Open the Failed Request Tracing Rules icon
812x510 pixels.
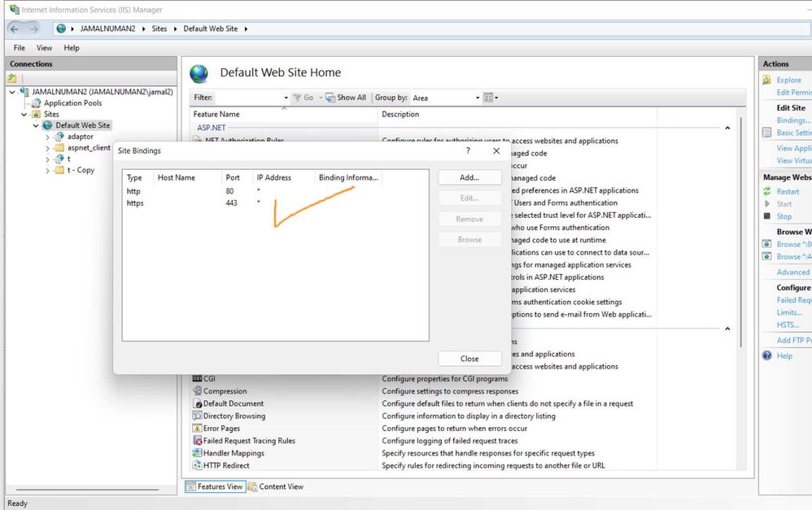pyautogui.click(x=197, y=441)
